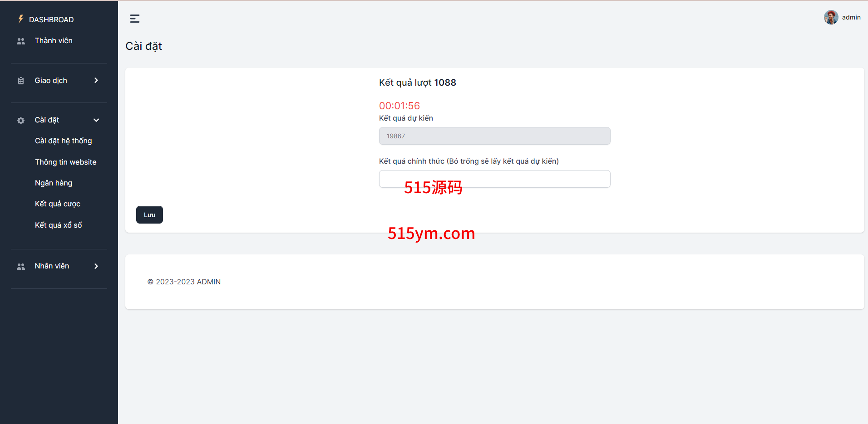Toggle sidebar with hamburger menu icon
The height and width of the screenshot is (424, 868).
[x=135, y=19]
